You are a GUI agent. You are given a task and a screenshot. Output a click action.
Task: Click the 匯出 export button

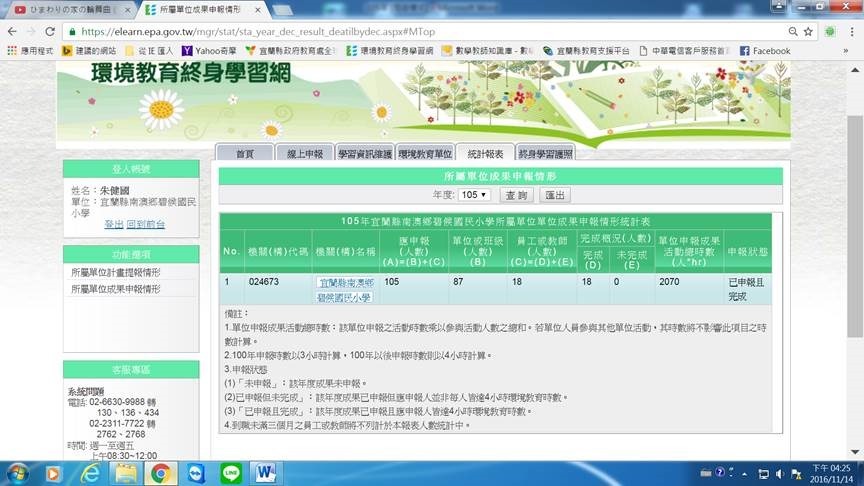[x=555, y=194]
